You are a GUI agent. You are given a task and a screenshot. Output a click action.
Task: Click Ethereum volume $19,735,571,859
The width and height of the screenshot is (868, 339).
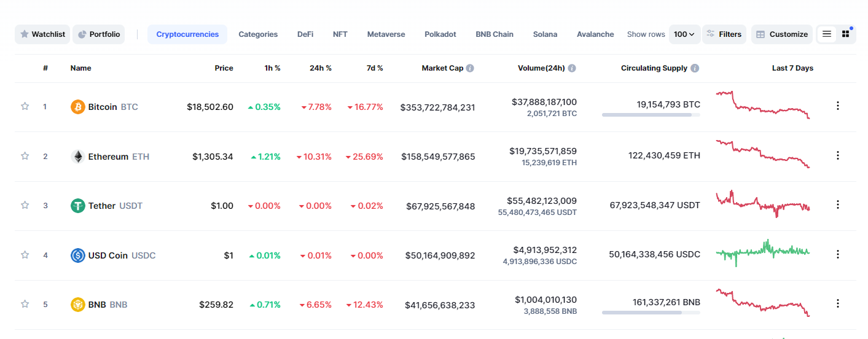tap(543, 151)
